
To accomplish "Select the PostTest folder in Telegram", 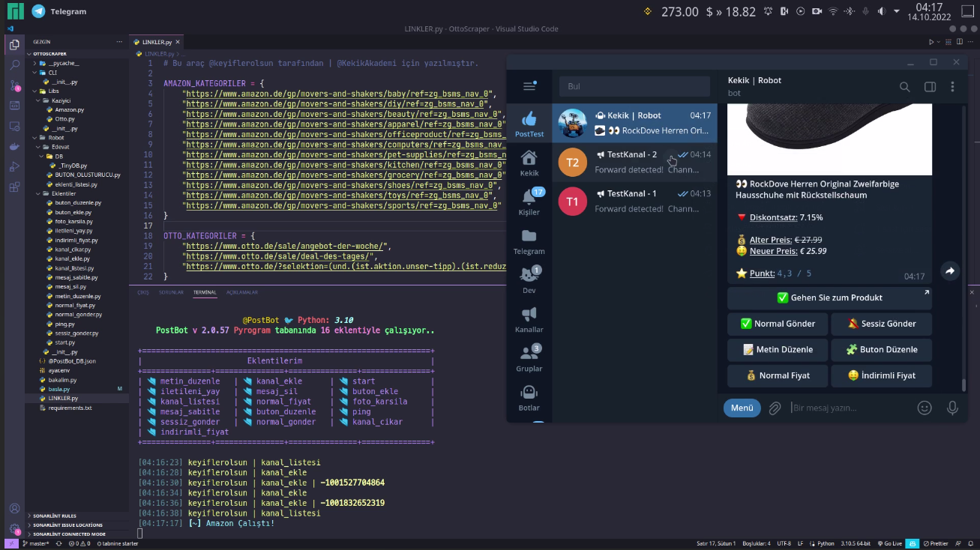I will (529, 124).
